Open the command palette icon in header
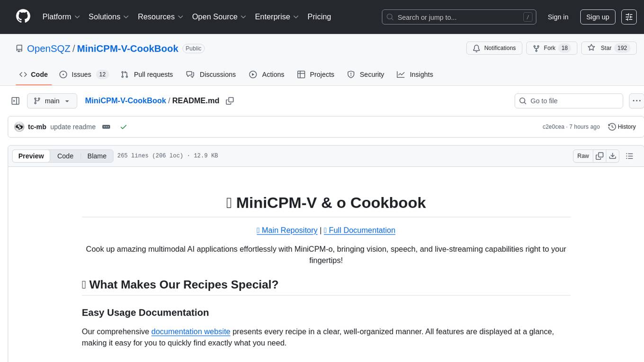Viewport: 644px width, 362px height. coord(629,17)
